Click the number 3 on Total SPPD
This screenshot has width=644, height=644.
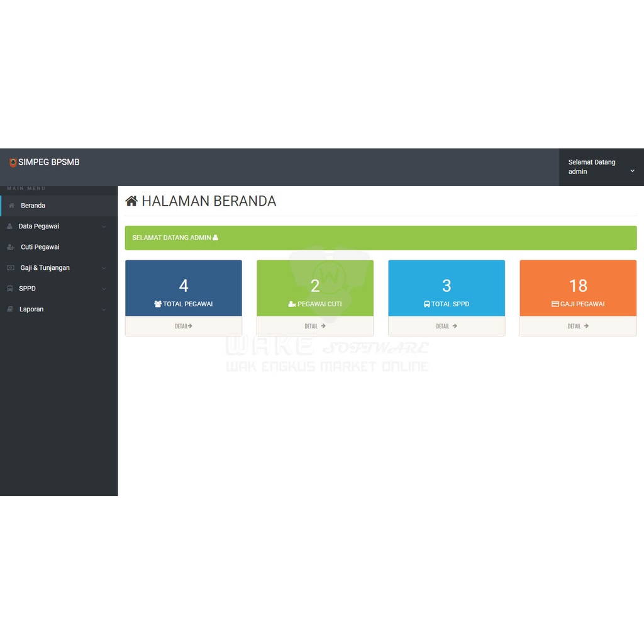(x=447, y=286)
